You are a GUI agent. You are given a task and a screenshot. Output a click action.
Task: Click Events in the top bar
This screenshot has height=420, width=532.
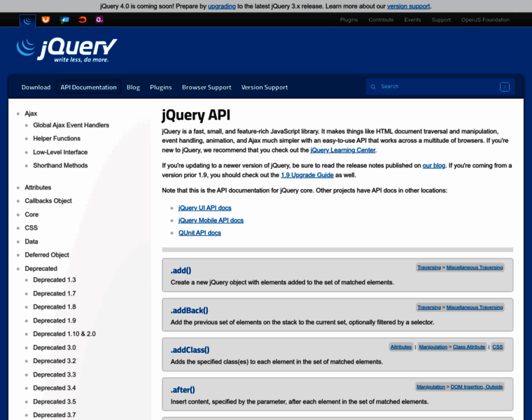[412, 20]
